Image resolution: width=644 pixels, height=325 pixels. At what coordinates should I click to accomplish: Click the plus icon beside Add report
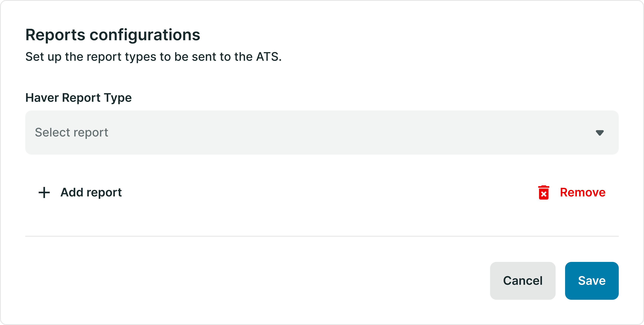[44, 193]
